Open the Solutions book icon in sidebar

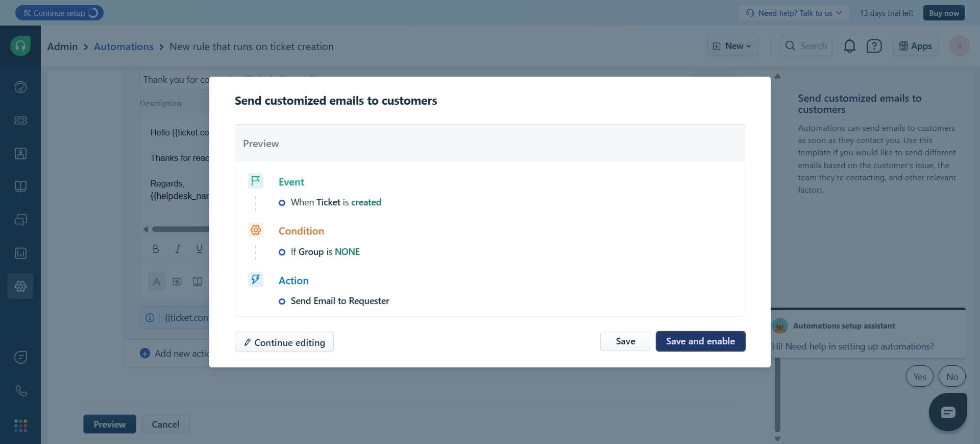(x=20, y=186)
